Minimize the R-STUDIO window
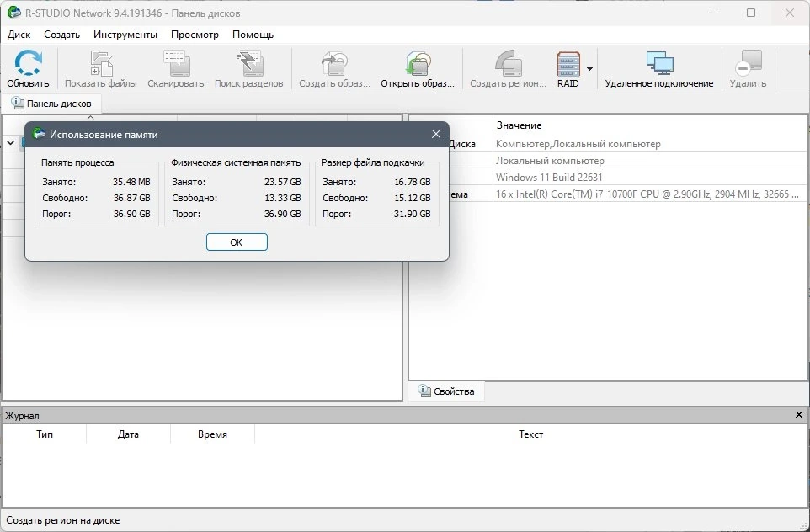 tap(713, 13)
